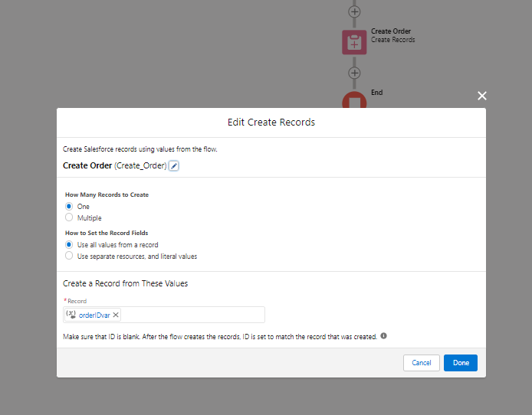Click the add element plus above Create Order

coord(354,11)
